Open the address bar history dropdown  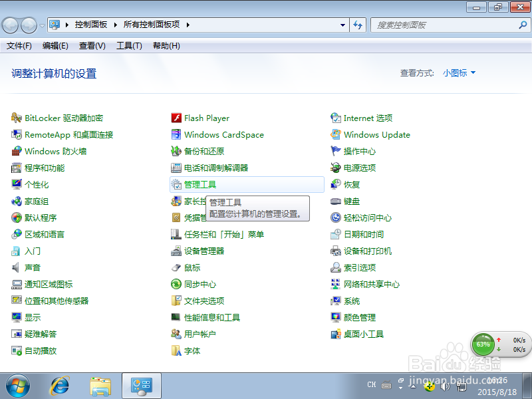(342, 25)
